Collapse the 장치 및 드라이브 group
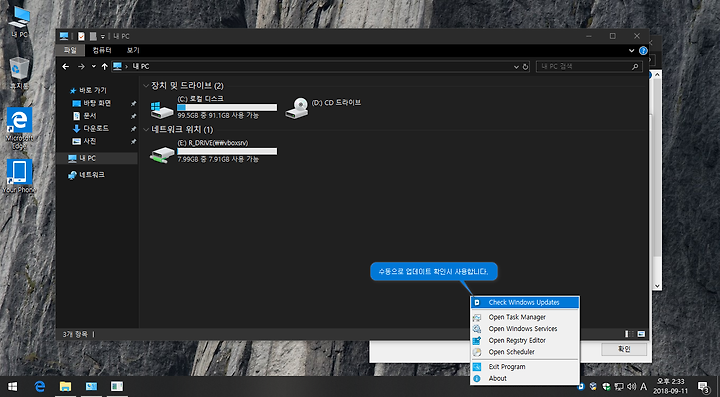The width and height of the screenshot is (720, 397). pos(146,86)
